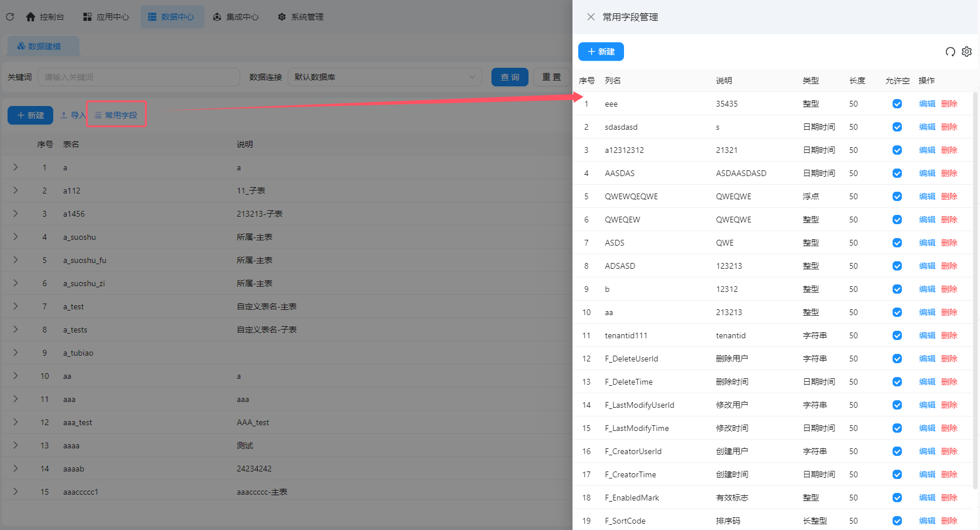The width and height of the screenshot is (980, 530).
Task: Delete the a12312312 field
Action: pyautogui.click(x=949, y=150)
